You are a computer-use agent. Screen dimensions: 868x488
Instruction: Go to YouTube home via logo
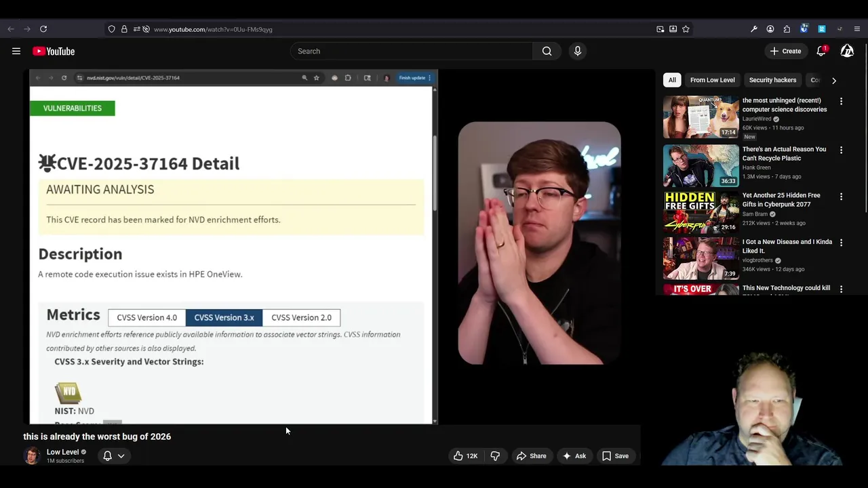pos(54,52)
